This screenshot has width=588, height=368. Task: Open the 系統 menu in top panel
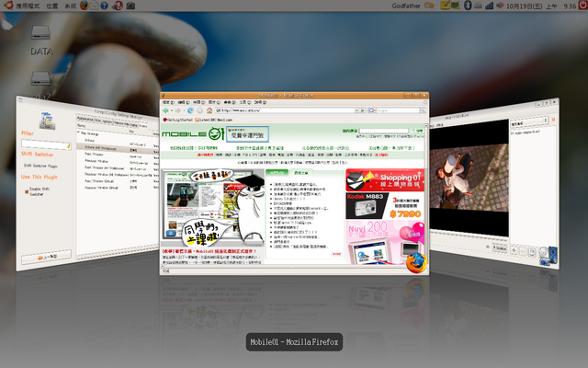click(71, 6)
